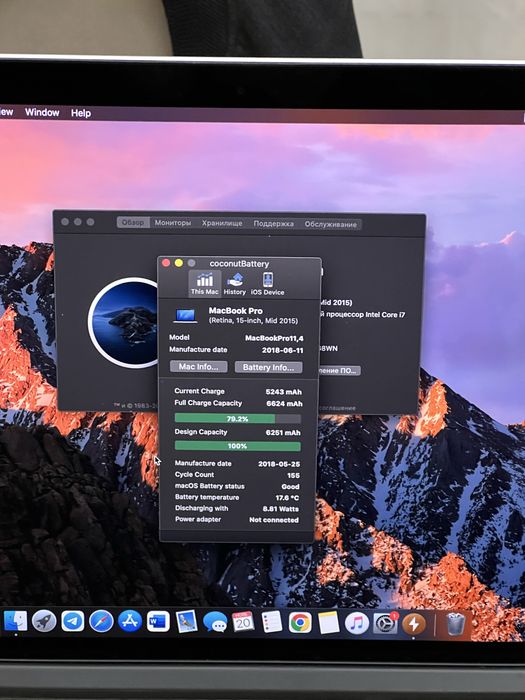The height and width of the screenshot is (700, 525).
Task: Open the Window menu
Action: coord(42,112)
